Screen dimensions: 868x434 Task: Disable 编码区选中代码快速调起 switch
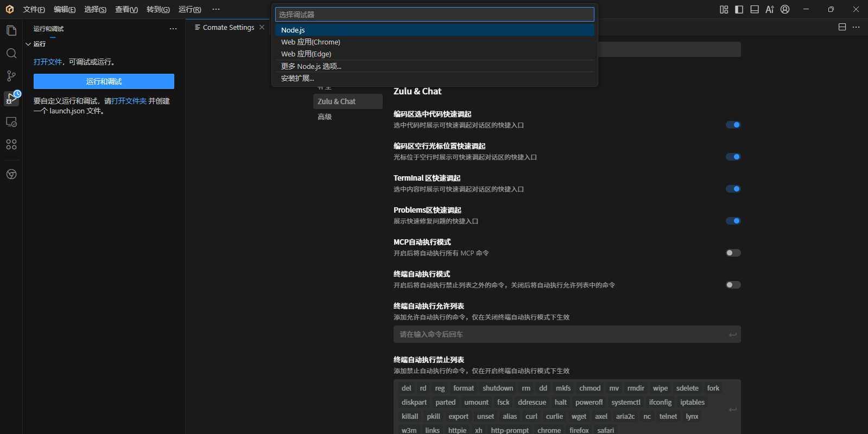pos(733,125)
